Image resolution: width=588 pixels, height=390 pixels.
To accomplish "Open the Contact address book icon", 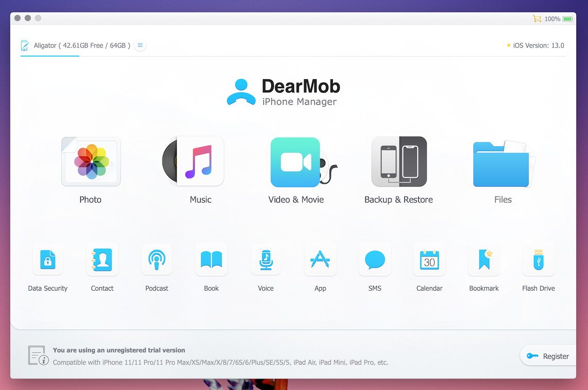I will pyautogui.click(x=102, y=259).
